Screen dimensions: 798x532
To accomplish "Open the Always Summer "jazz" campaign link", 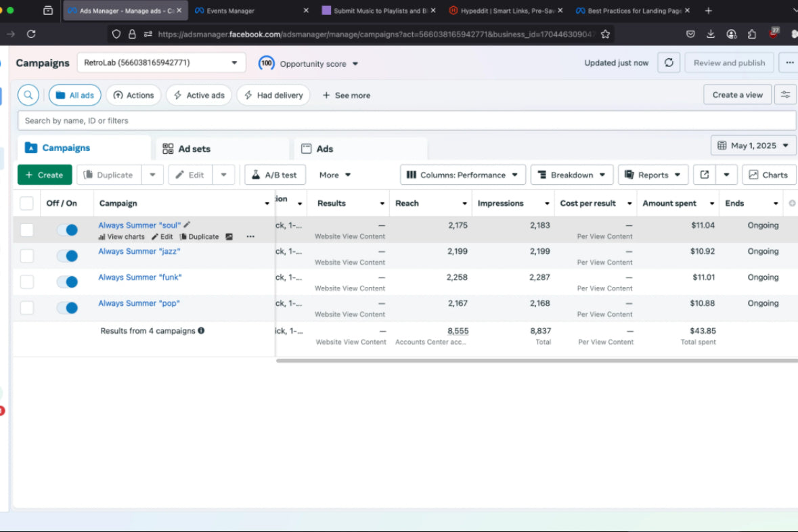I will coord(139,251).
